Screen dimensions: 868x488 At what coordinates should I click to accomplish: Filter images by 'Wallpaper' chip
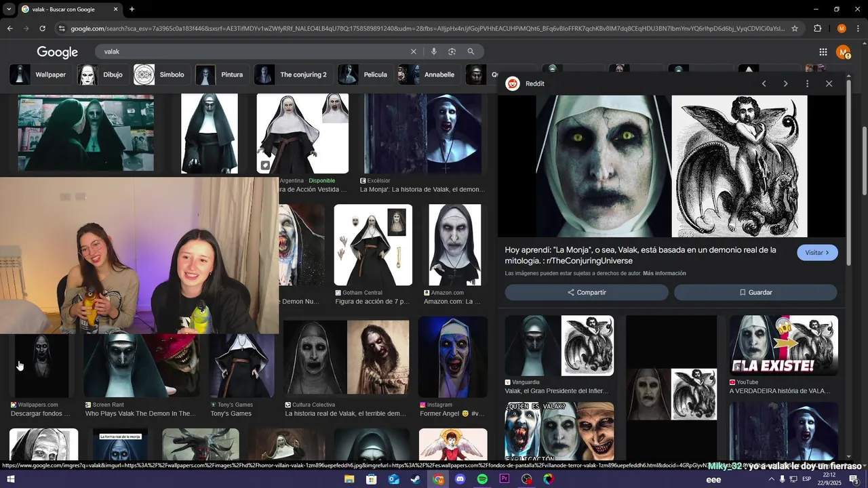40,75
